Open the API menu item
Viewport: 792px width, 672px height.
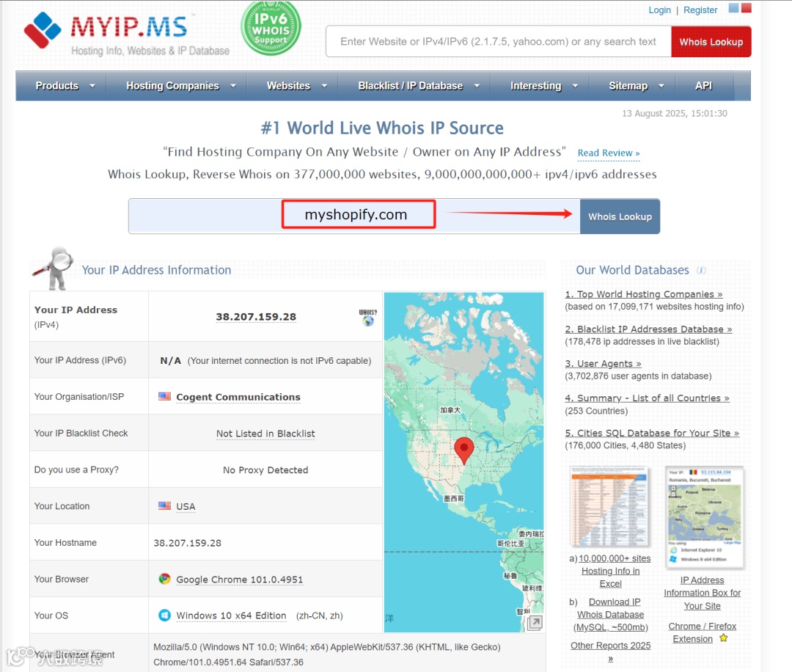(x=703, y=86)
